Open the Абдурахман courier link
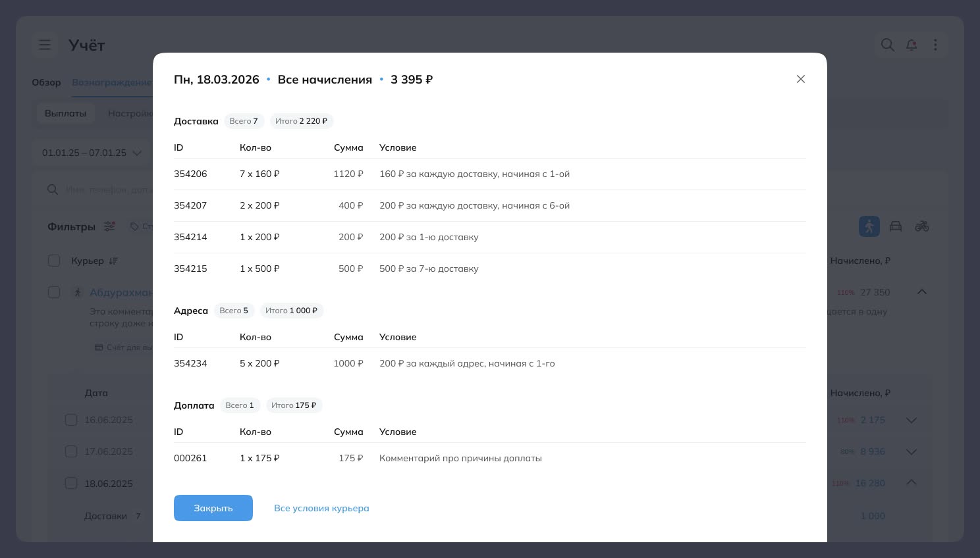 click(121, 292)
